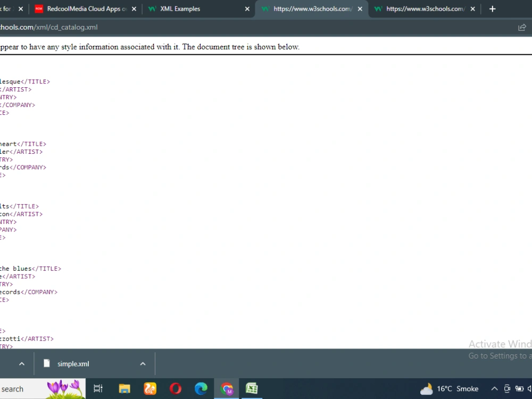Click the share page icon in address bar
This screenshot has height=399, width=532.
click(x=522, y=28)
